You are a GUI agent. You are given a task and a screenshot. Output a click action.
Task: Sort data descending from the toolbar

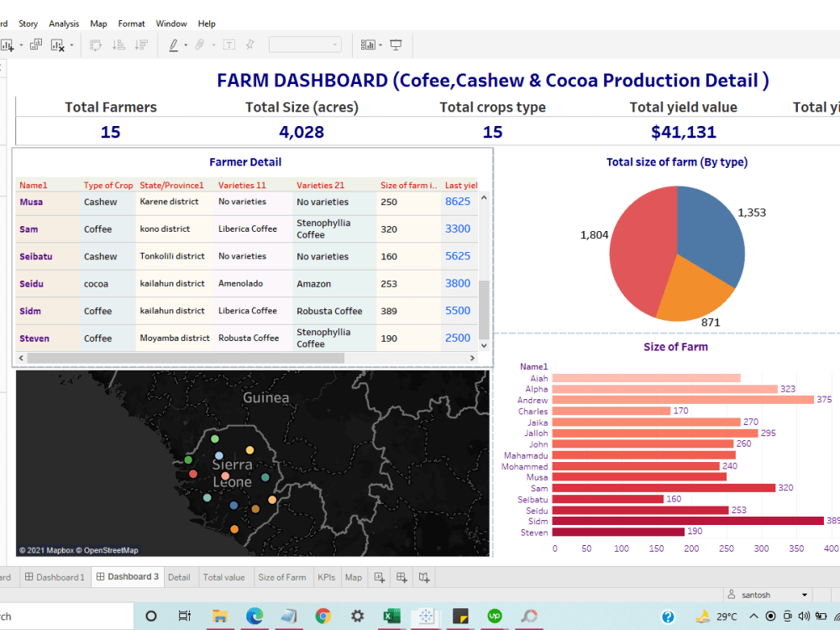[140, 44]
